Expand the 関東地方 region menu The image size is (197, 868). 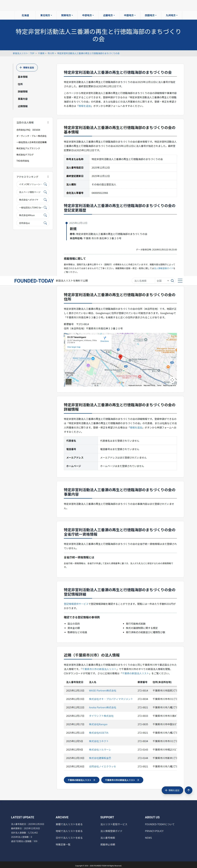(x=67, y=15)
